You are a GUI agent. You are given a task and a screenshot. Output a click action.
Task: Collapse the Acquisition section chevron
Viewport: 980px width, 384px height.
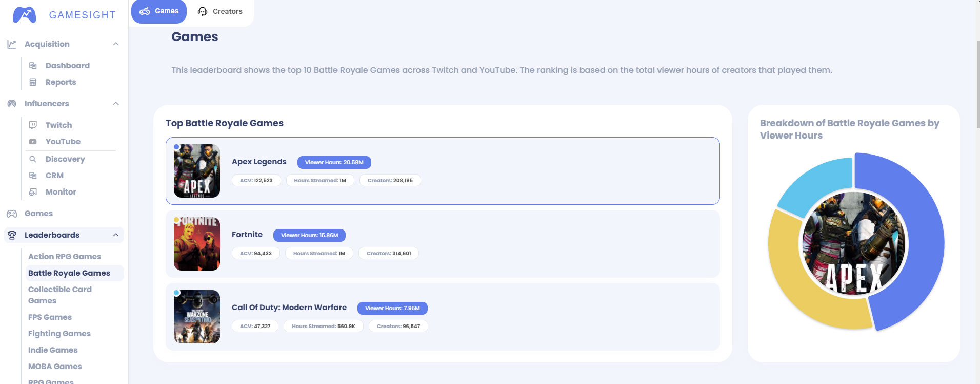(x=116, y=44)
